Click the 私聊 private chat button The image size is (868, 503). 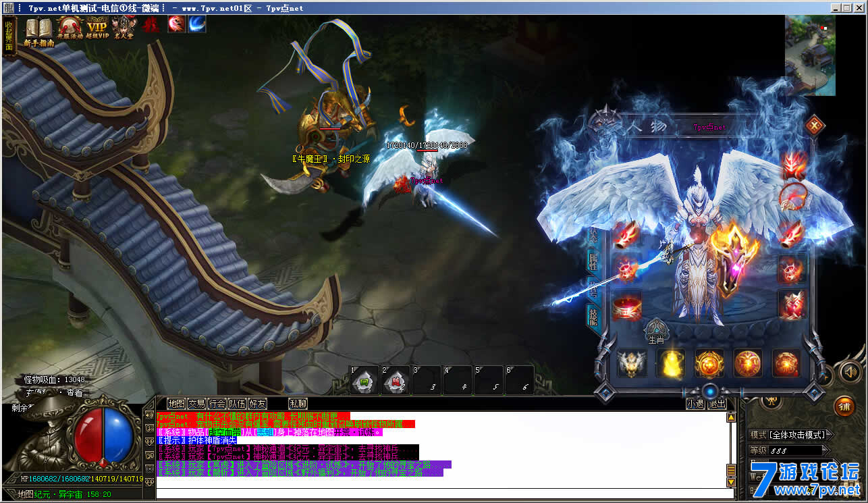pos(298,404)
